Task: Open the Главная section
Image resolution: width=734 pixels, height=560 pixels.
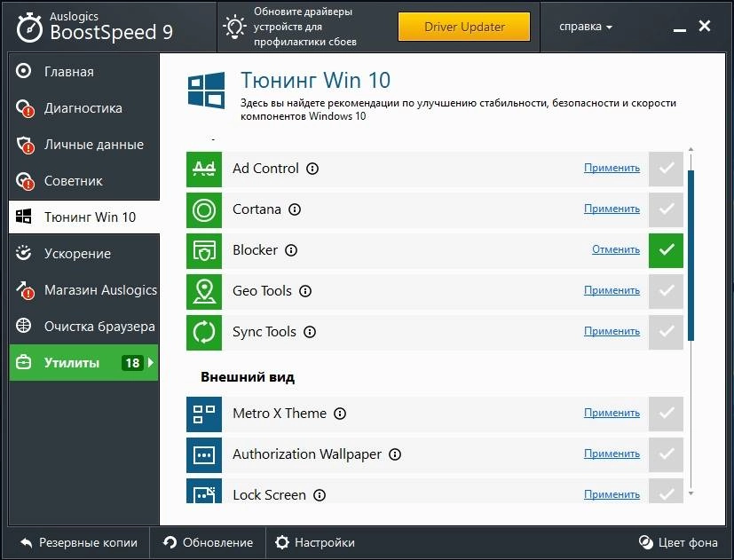Action: pos(83,72)
